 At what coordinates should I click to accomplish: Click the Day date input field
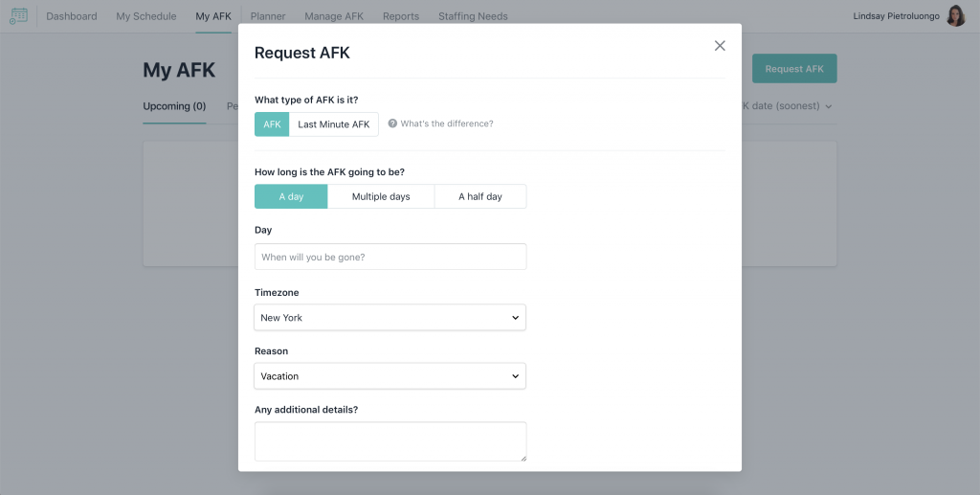point(390,257)
